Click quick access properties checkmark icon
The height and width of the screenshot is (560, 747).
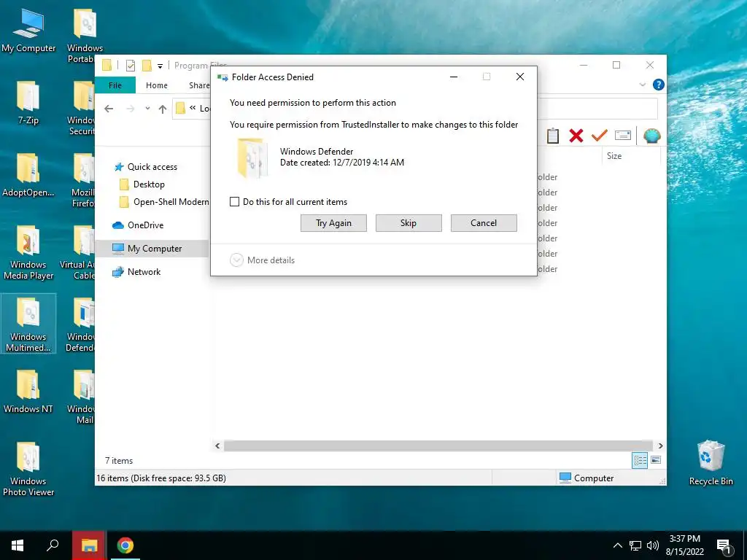click(130, 66)
